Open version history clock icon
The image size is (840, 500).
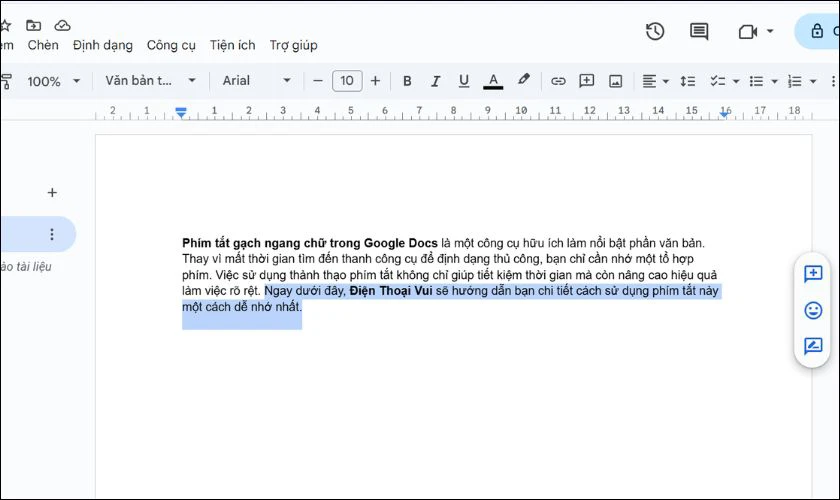tap(655, 32)
